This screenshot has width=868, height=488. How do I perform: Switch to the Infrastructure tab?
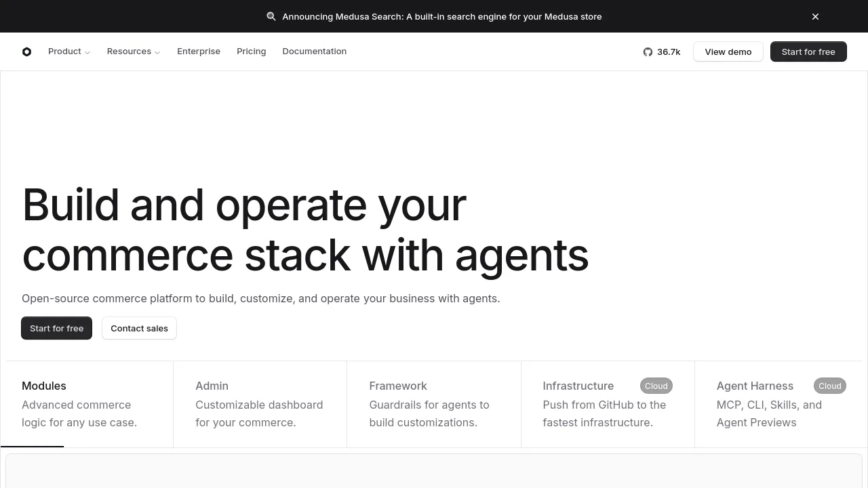click(x=608, y=404)
